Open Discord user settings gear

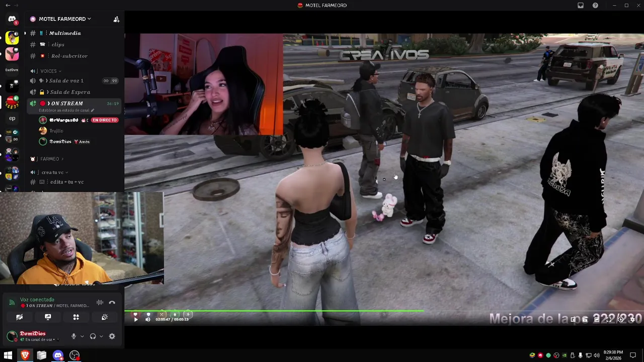(112, 336)
